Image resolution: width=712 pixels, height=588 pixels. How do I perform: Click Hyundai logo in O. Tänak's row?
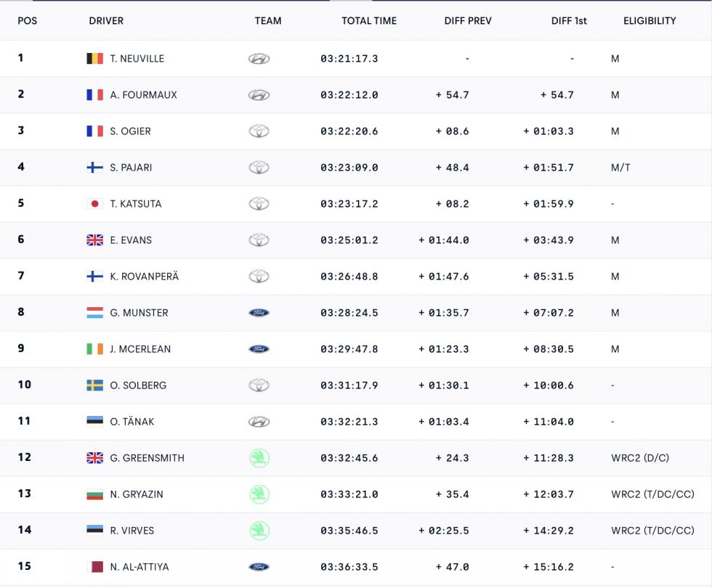259,422
